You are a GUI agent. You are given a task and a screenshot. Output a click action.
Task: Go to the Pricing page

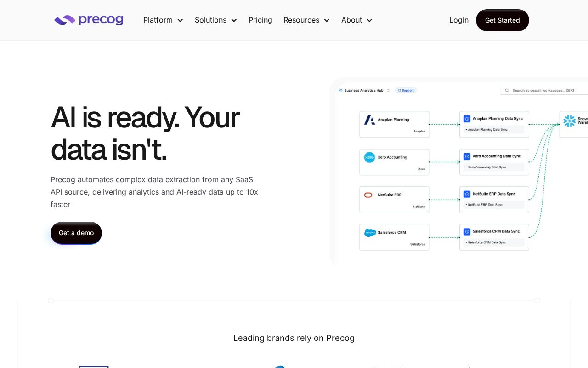[x=260, y=20]
